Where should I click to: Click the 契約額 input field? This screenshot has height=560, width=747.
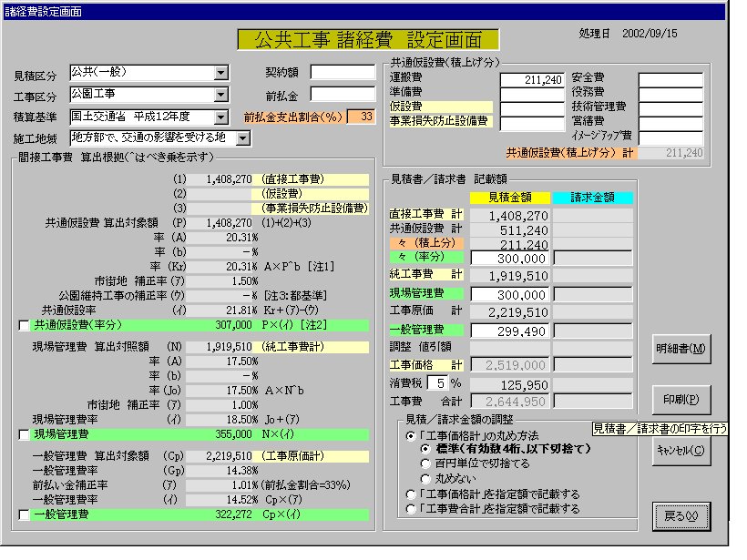343,72
